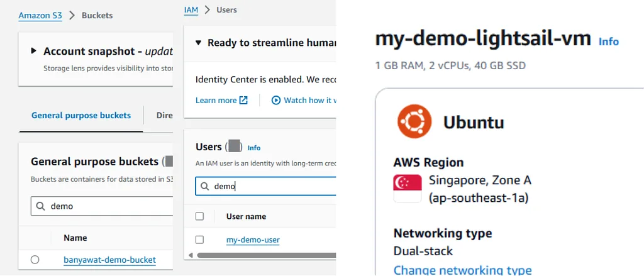Open the IAM breadcrumb link
The width and height of the screenshot is (644, 276).
(x=191, y=9)
